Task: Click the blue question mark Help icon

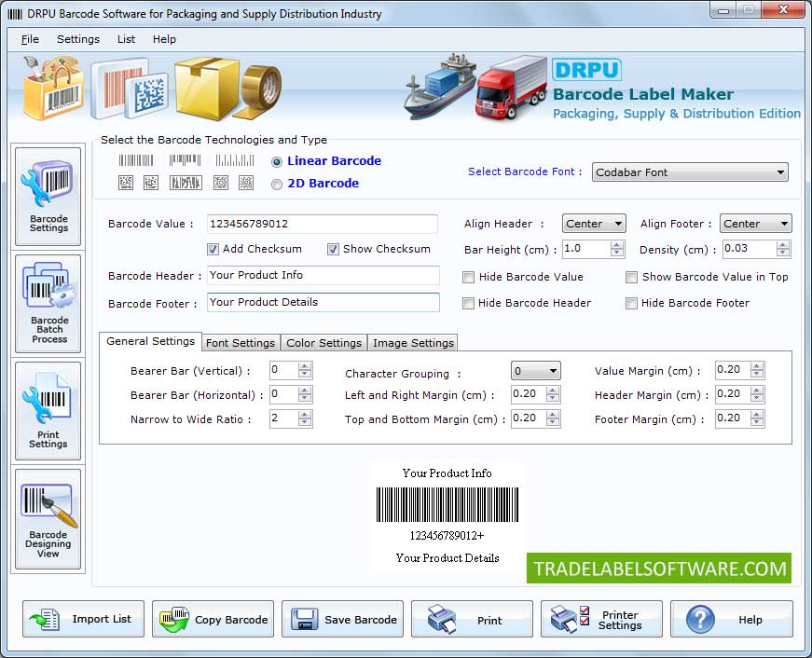Action: click(700, 619)
